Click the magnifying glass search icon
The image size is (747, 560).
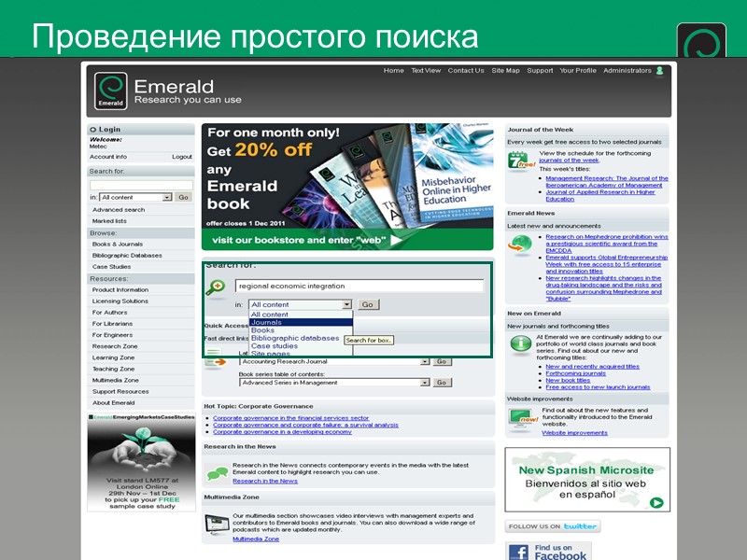coord(215,286)
